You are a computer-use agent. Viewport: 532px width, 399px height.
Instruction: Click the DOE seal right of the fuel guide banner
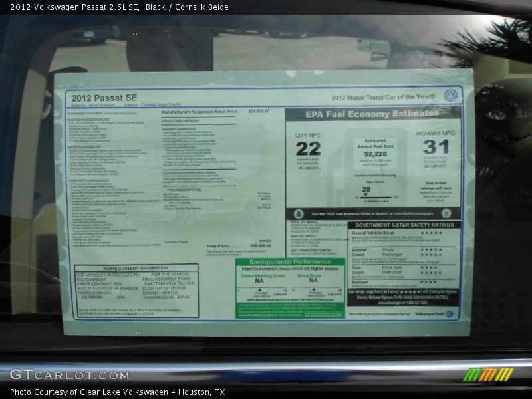tap(446, 213)
